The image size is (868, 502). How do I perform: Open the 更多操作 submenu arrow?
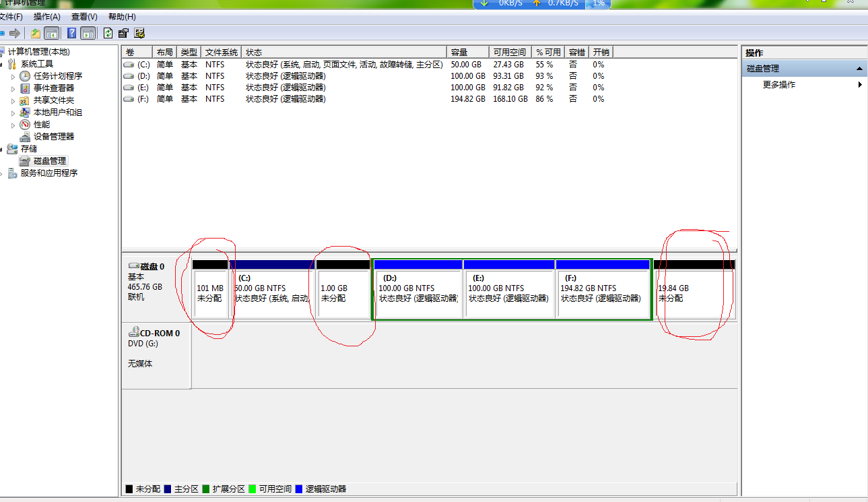coord(860,85)
